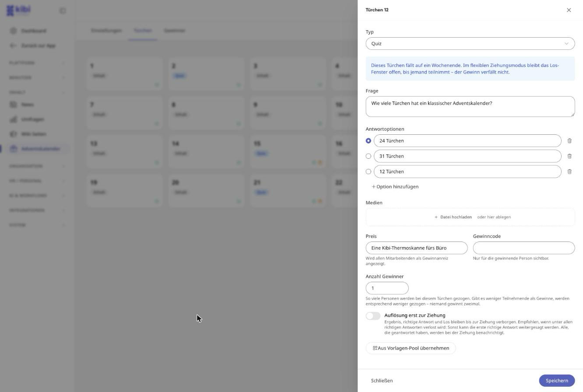
Task: Focus the Preis input field
Action: [x=416, y=248]
